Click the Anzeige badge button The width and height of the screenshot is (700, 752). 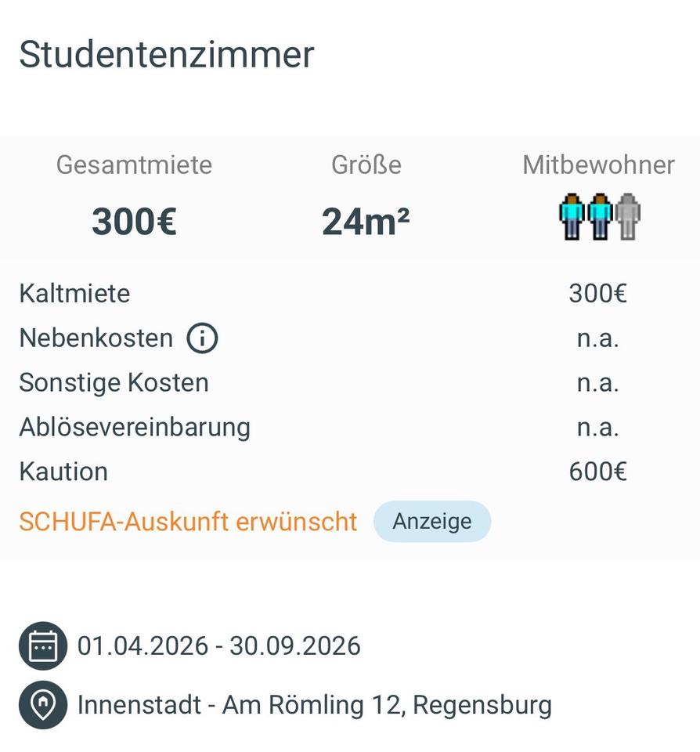432,522
